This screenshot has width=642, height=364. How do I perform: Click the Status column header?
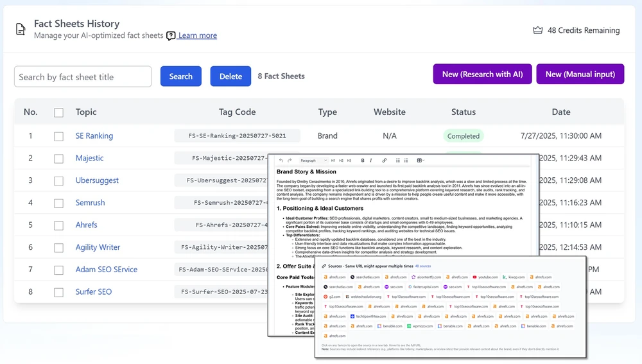(464, 112)
